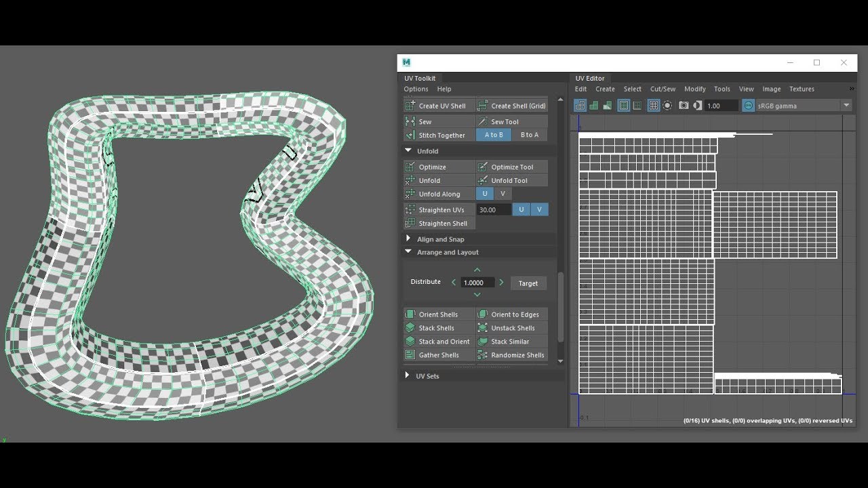Image resolution: width=868 pixels, height=488 pixels.
Task: Toggle the dim image half-circle icon
Action: (697, 106)
